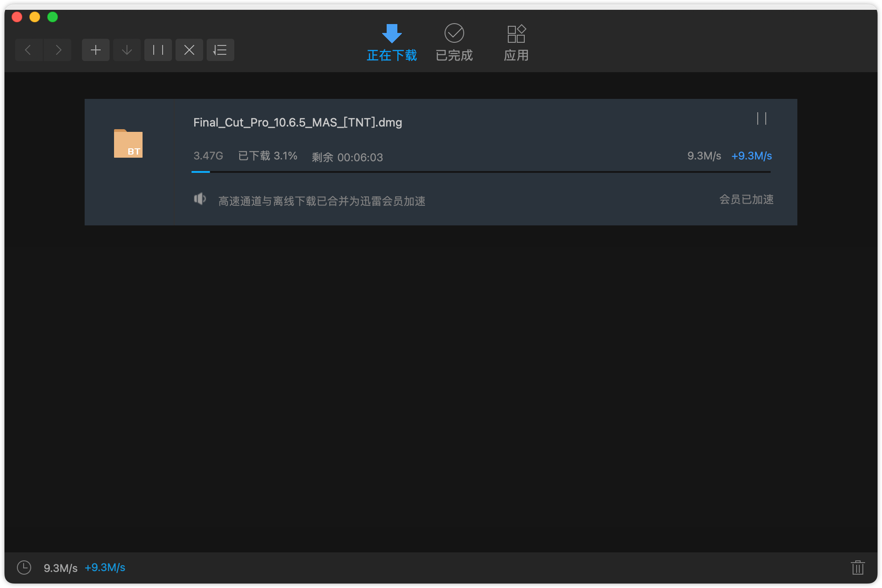Screen dimensions: 882x588
Task: Minimize the window with yellow button
Action: 35,17
